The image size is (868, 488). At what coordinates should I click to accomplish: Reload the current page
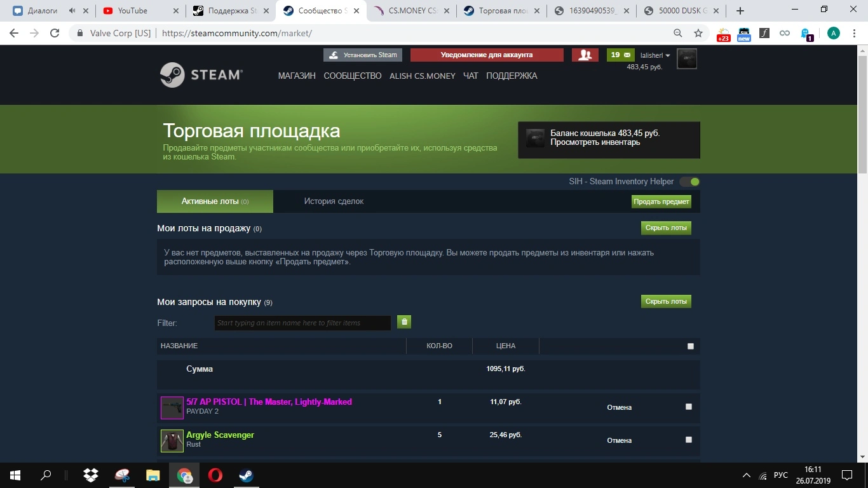[x=55, y=33]
